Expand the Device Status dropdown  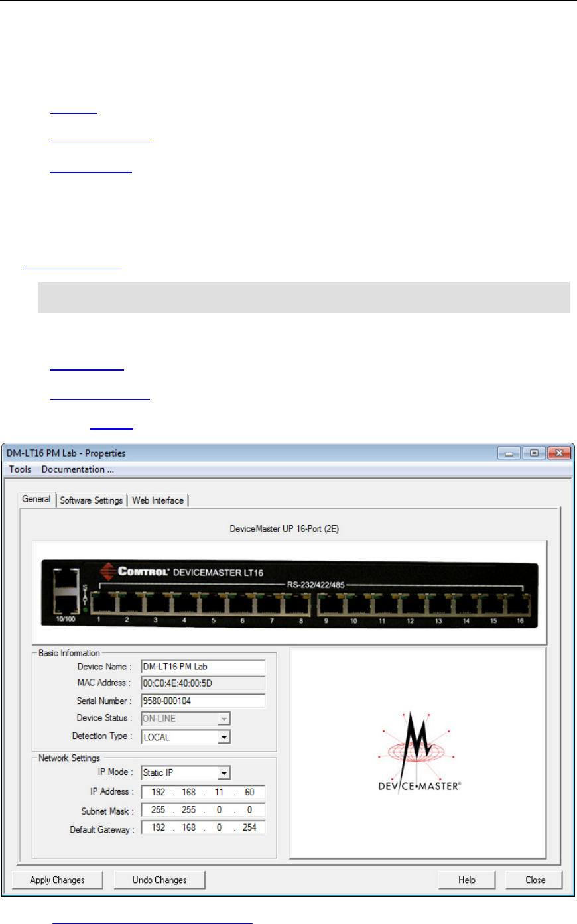click(224, 719)
